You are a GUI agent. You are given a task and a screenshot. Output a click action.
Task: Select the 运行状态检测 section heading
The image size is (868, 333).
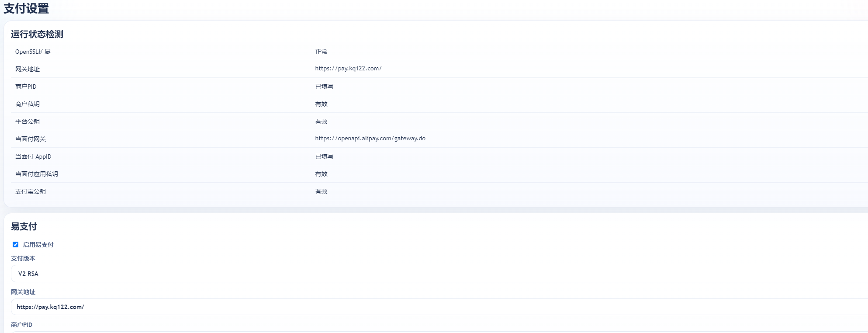click(x=37, y=34)
